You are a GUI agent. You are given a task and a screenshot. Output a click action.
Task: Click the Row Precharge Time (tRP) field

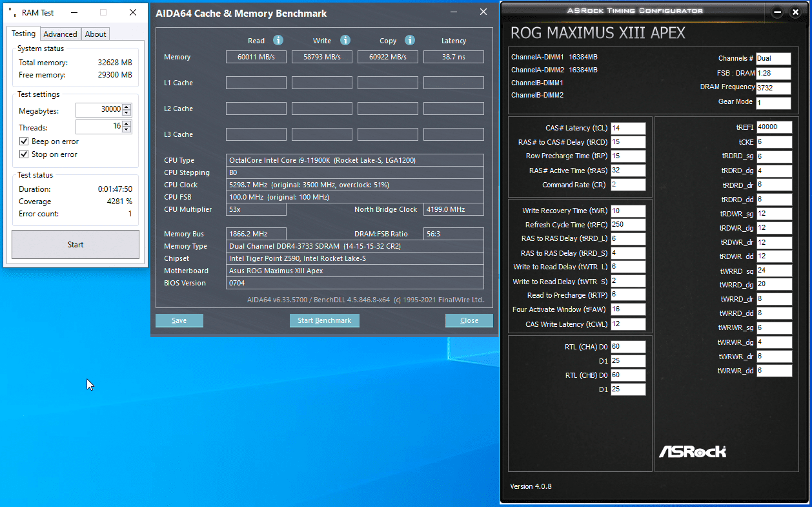pos(628,156)
